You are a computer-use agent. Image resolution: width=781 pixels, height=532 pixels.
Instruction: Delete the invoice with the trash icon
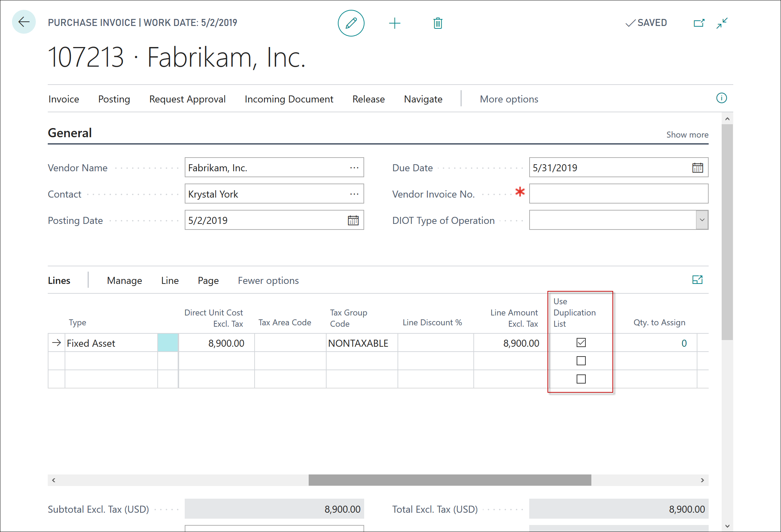click(438, 23)
